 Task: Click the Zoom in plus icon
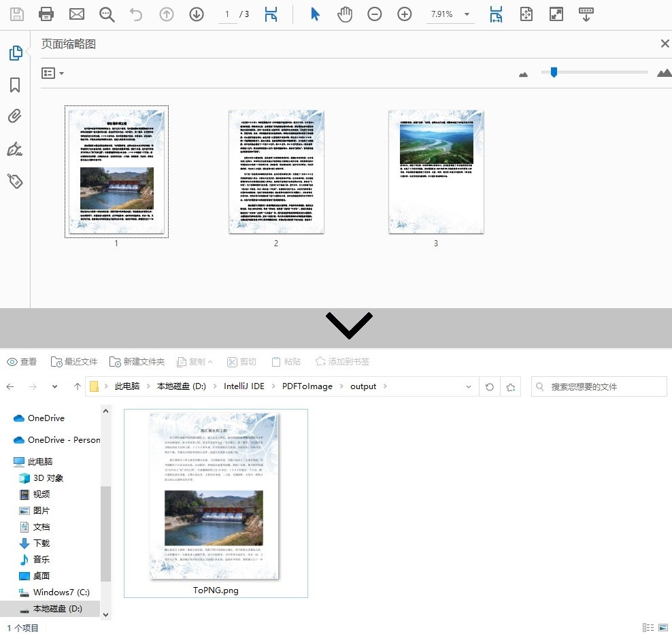[x=405, y=14]
